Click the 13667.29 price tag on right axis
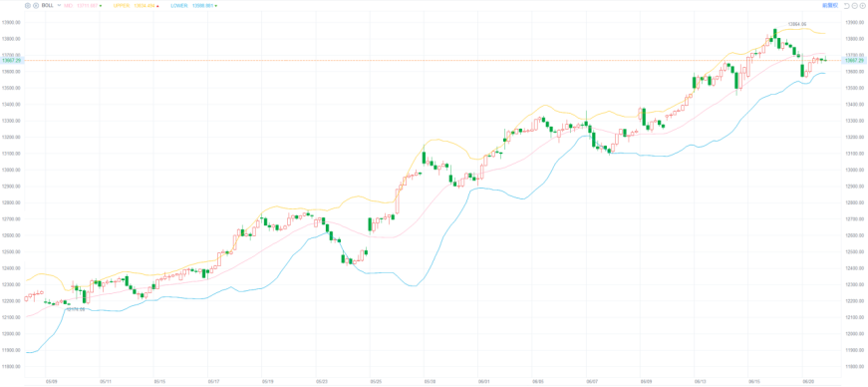868x387 pixels. pos(854,60)
